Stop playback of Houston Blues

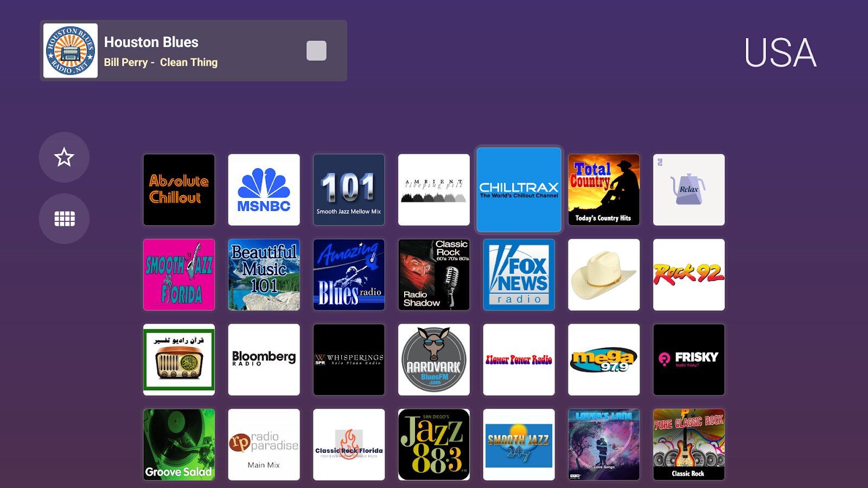316,50
